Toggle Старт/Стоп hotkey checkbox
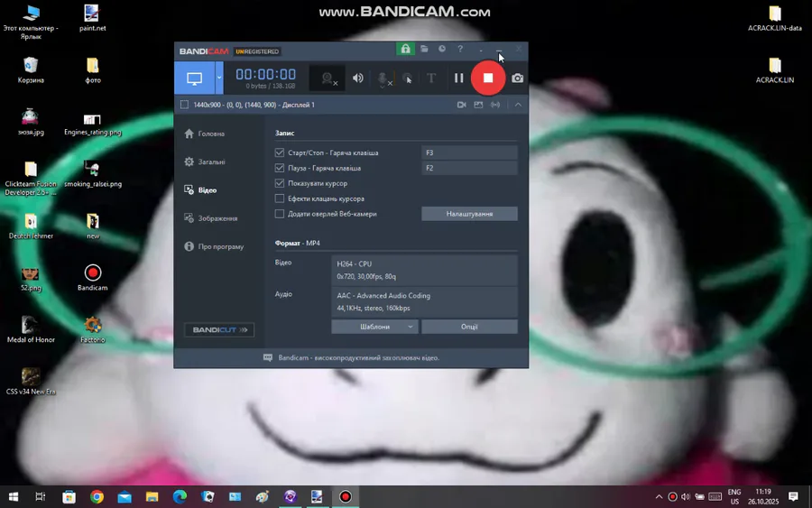This screenshot has width=812, height=508. (x=280, y=152)
